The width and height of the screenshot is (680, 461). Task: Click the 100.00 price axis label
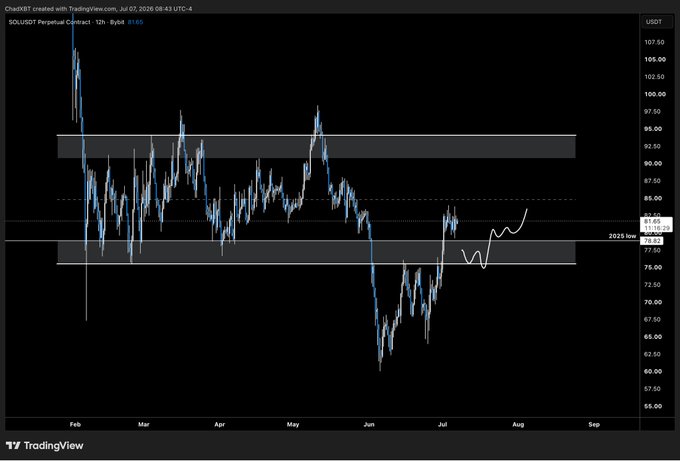point(655,94)
